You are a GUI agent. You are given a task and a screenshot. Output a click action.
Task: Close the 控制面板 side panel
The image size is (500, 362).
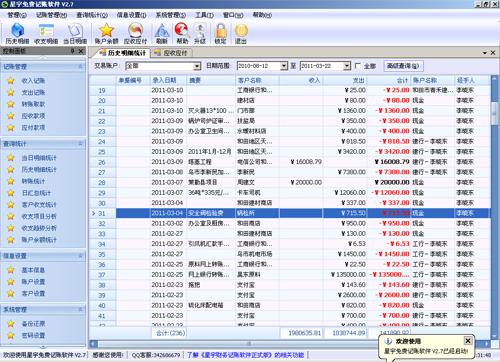tap(81, 51)
